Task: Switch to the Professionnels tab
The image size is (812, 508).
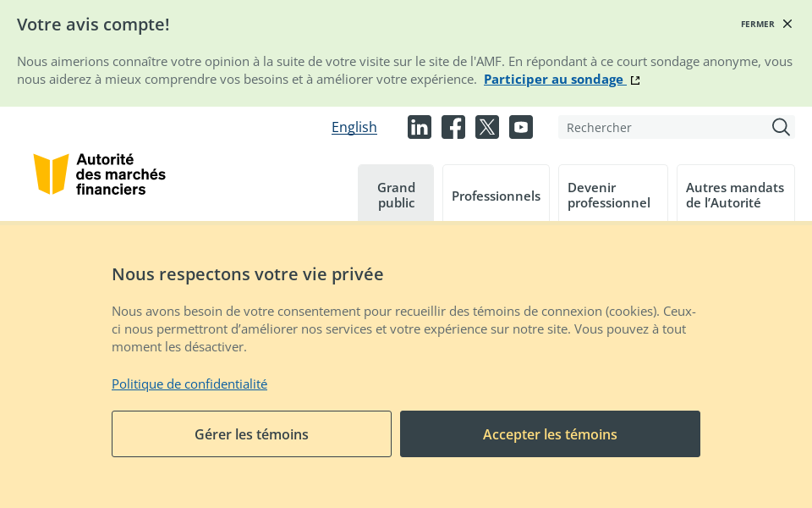Action: (496, 196)
